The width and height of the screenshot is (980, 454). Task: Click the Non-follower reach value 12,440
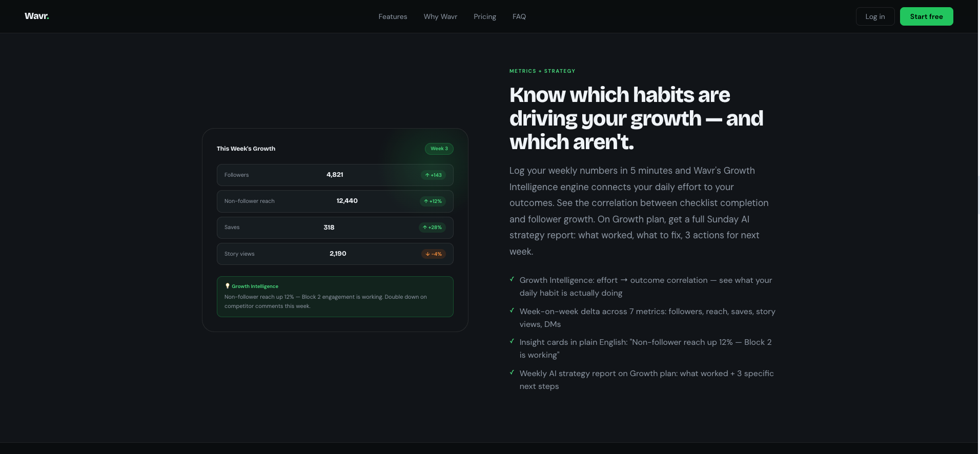click(347, 201)
